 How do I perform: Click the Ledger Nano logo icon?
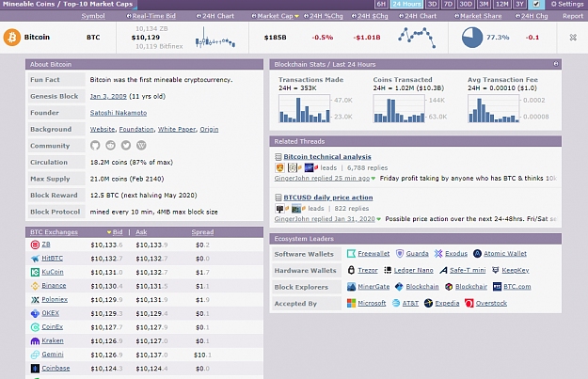coord(388,270)
